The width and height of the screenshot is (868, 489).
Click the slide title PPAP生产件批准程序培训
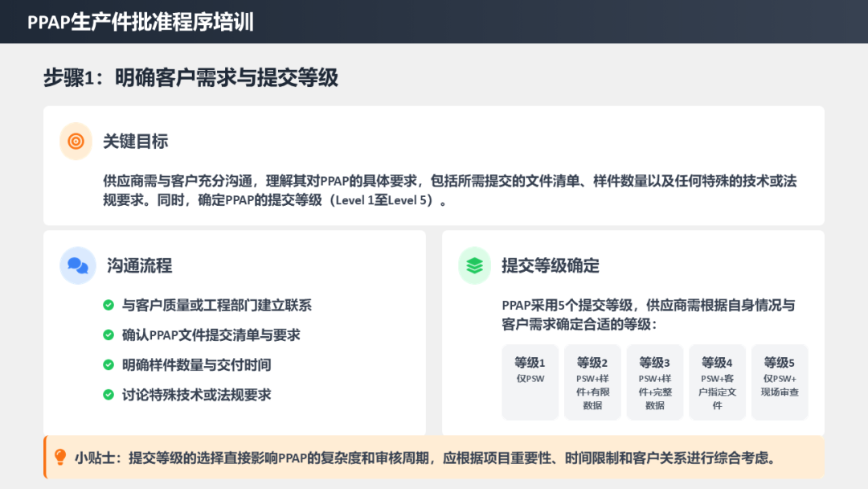click(x=141, y=22)
